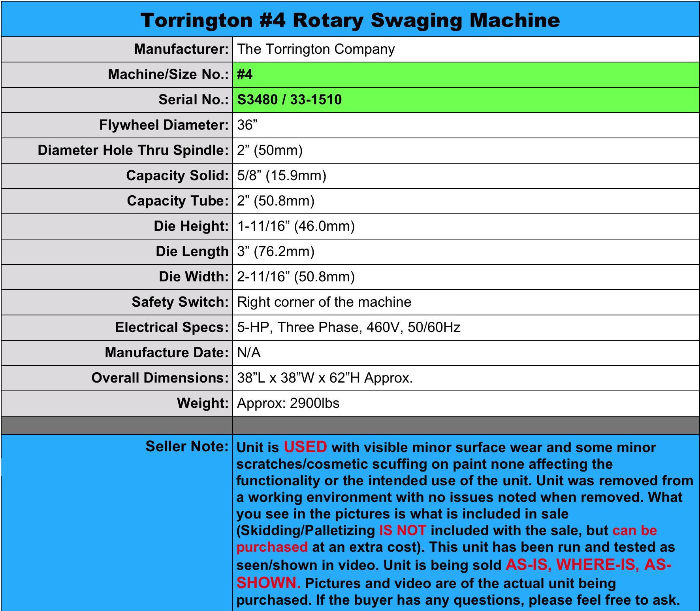
Task: Click 'The Torrington Company' value
Action: coord(316,49)
